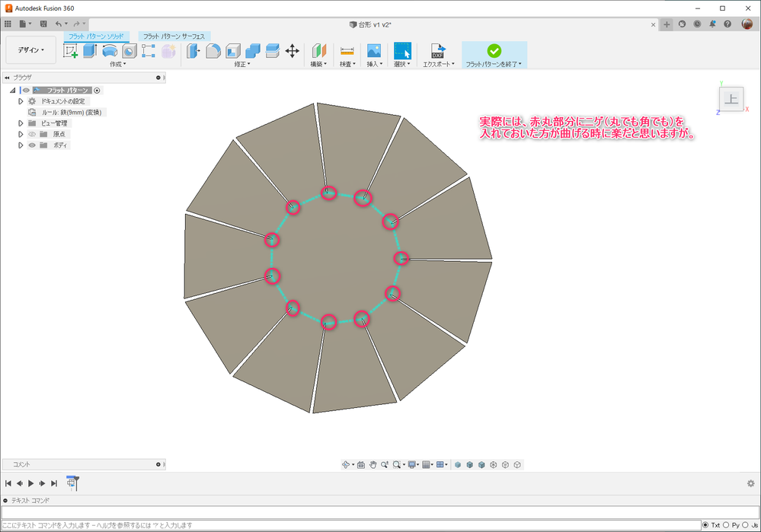Screen dimensions: 761x532
Task: Open the 修正 dropdown menu
Action: click(242, 64)
